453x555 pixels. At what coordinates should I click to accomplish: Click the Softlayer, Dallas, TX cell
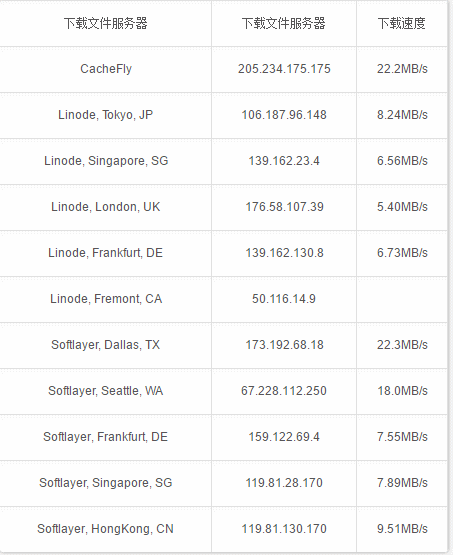[x=105, y=345]
